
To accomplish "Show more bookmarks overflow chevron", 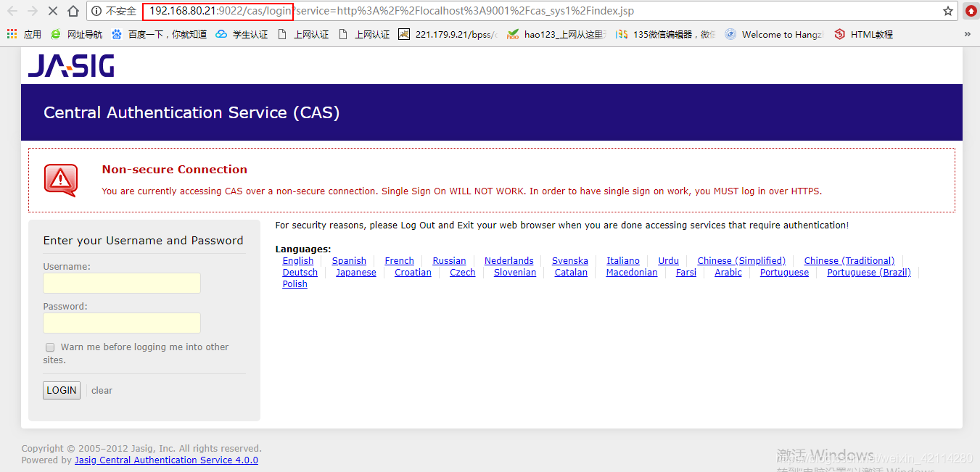I will point(967,34).
